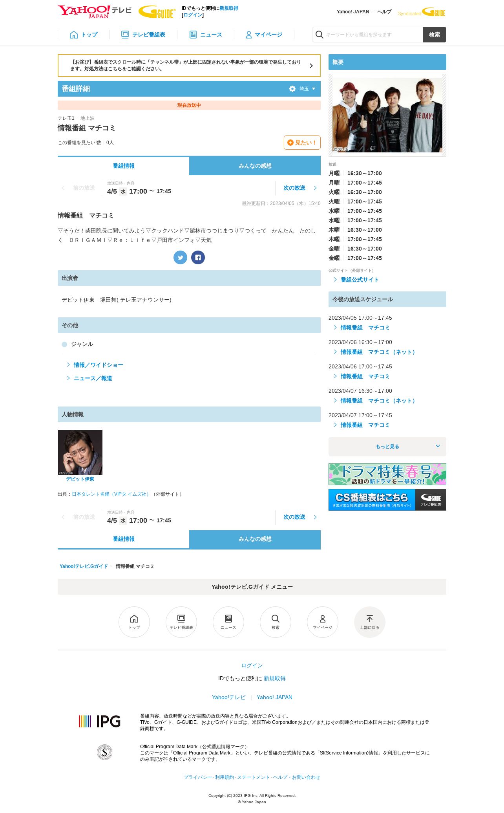Open header 新規取得 registration link
Screen dimensions: 504x813
[x=229, y=8]
